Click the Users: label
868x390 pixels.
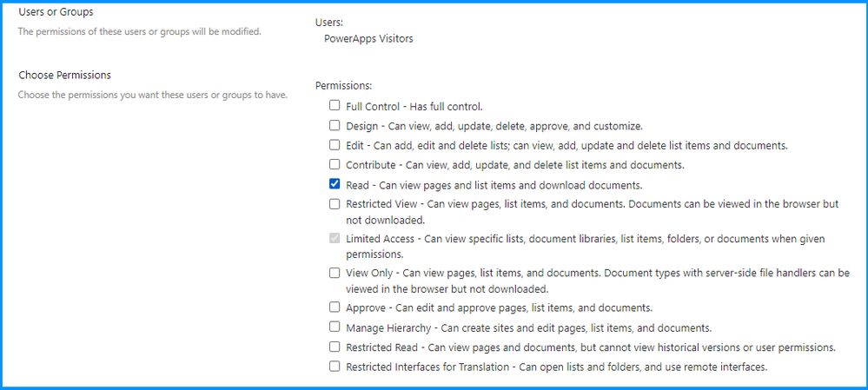tap(328, 23)
